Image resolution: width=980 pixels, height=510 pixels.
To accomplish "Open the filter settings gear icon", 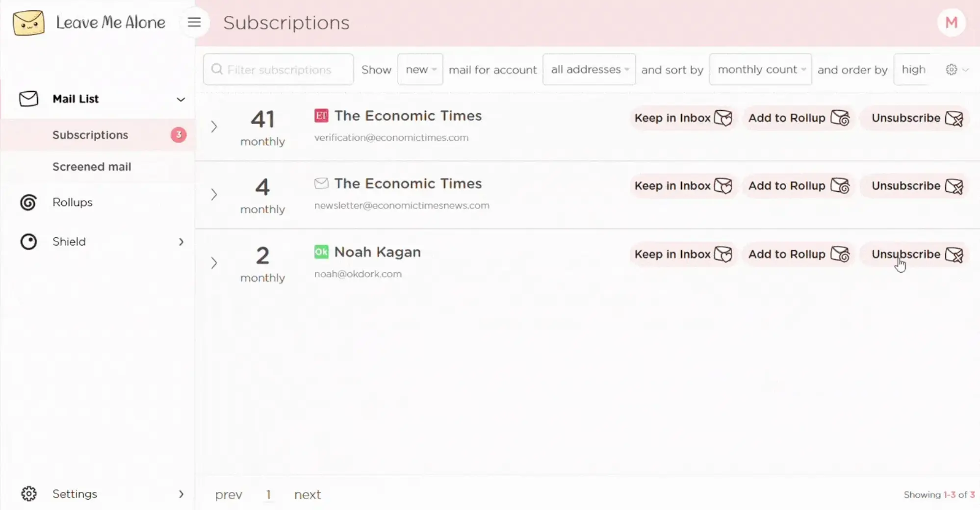I will point(951,70).
